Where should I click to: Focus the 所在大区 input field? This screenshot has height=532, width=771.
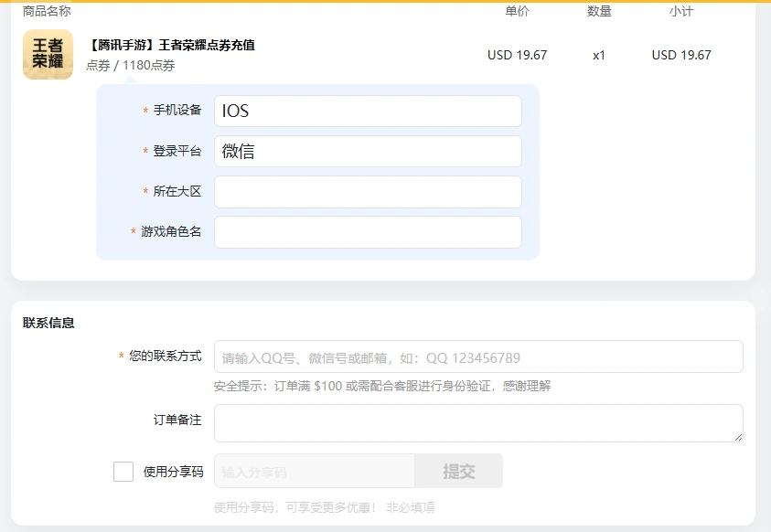(368, 192)
